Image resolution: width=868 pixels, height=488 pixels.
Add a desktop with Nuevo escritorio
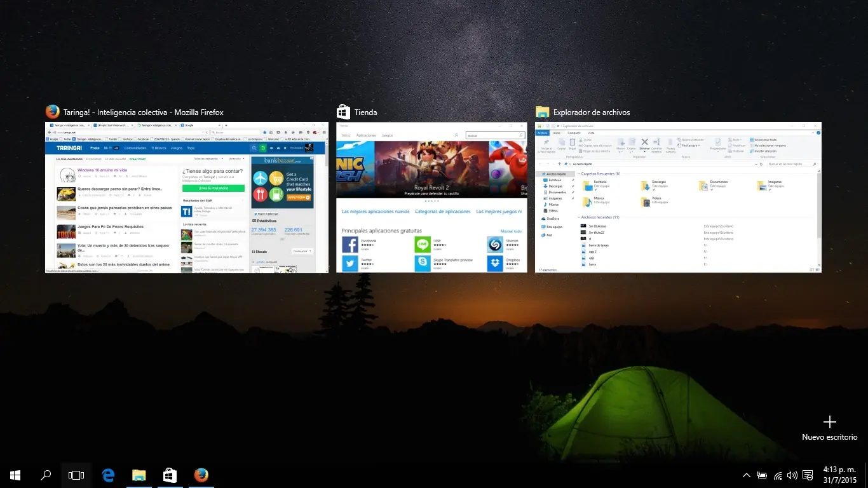829,427
